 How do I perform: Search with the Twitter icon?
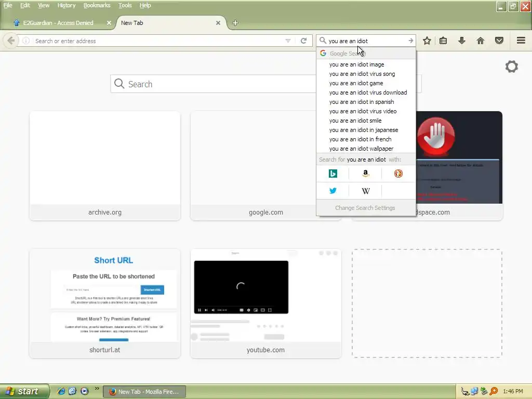click(333, 191)
